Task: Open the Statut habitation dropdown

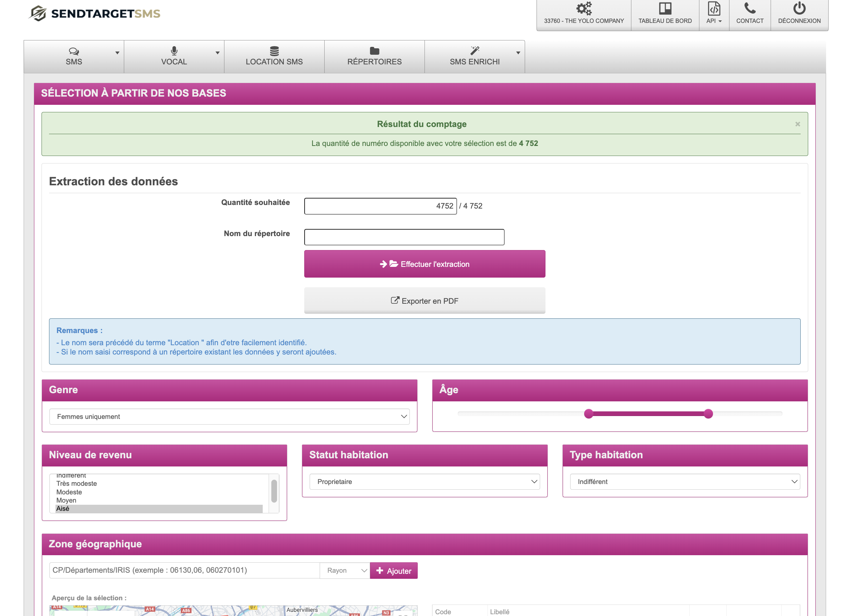Action: [424, 481]
